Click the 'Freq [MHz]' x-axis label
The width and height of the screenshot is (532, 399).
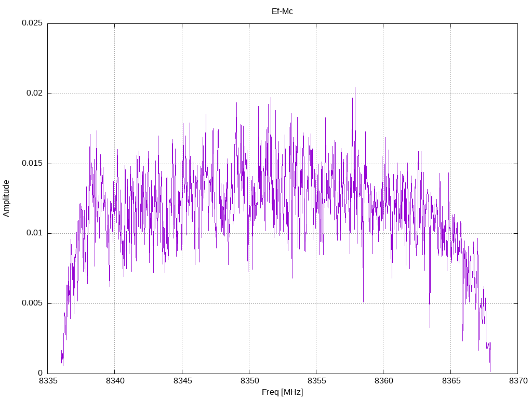point(282,392)
